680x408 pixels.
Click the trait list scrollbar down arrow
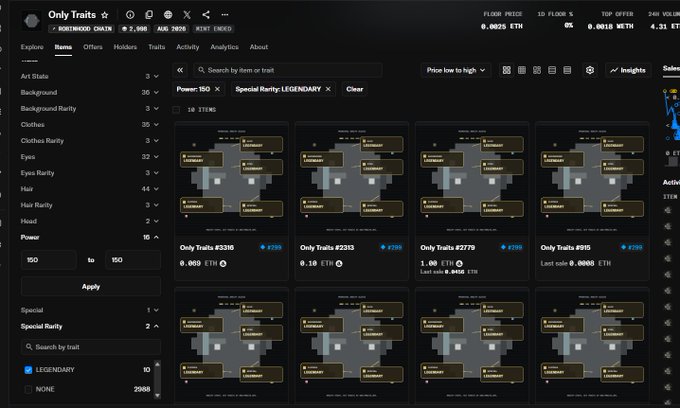click(x=157, y=395)
